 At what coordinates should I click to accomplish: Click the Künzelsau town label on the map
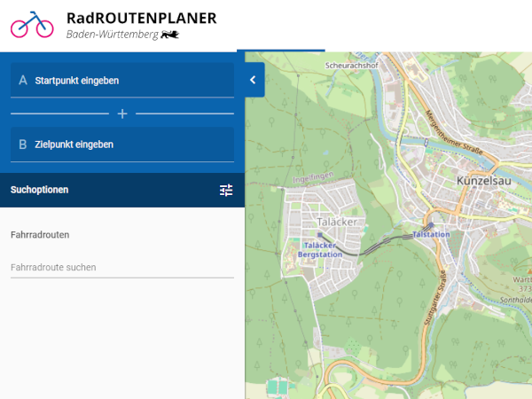(484, 180)
